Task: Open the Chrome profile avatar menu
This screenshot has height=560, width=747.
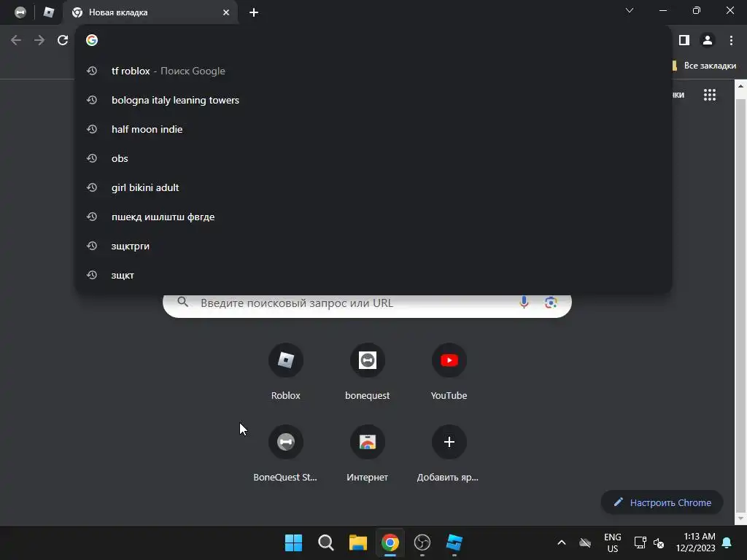Action: (708, 41)
